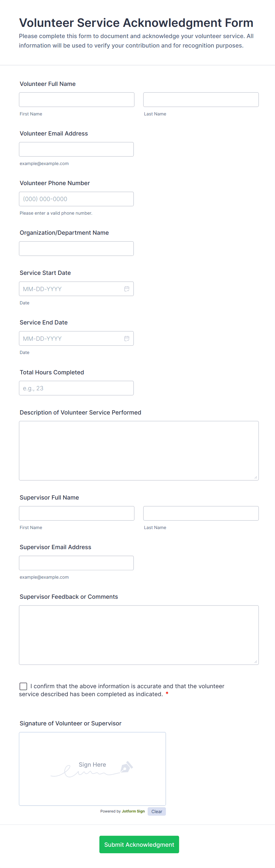The height and width of the screenshot is (868, 275).
Task: Click the Description of Volunteer Service textarea
Action: [139, 450]
